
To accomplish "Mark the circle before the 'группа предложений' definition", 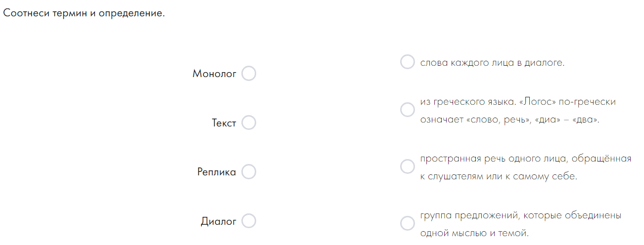I will point(407,223).
